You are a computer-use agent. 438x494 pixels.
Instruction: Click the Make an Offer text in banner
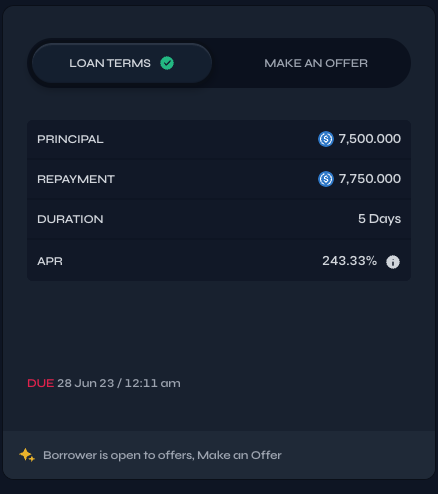pyautogui.click(x=239, y=455)
